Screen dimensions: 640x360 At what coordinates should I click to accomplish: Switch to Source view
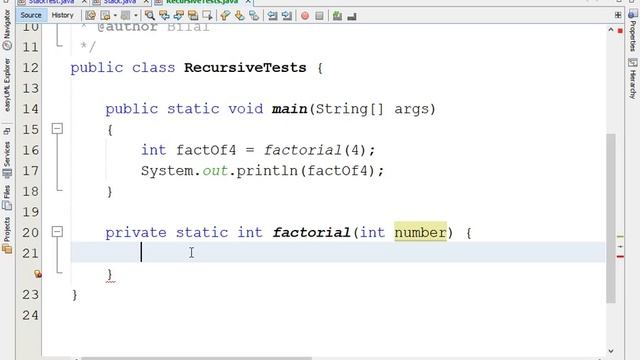click(x=31, y=16)
